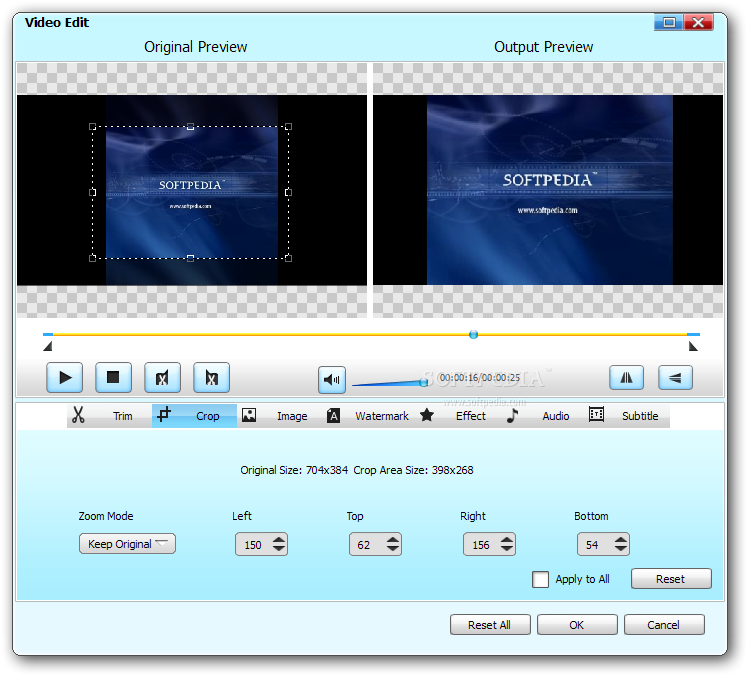Start playback with the Play button
748x676 pixels.
(x=65, y=378)
